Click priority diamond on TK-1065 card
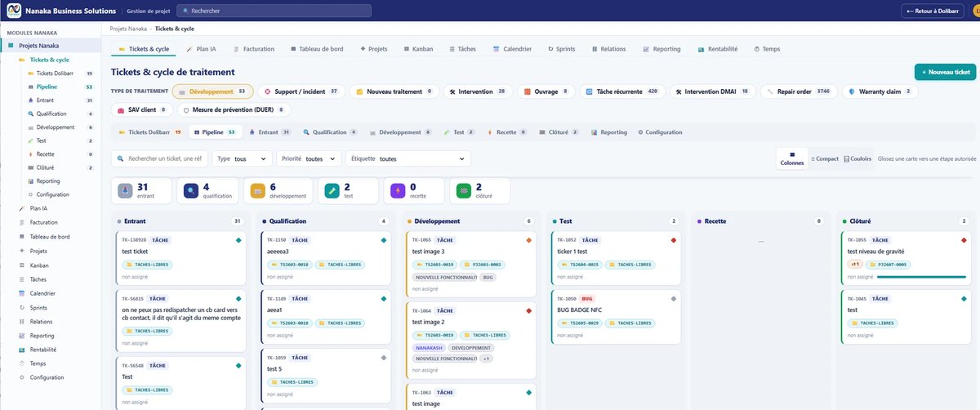 (x=529, y=240)
